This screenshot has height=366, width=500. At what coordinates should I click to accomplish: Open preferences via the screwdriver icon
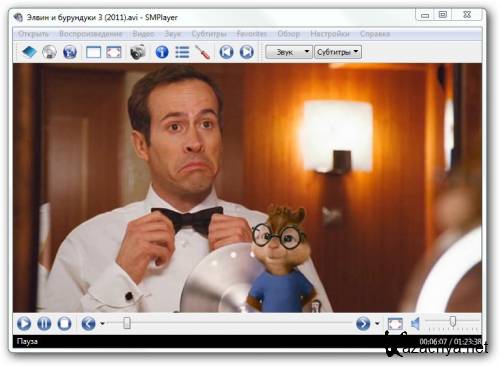203,52
